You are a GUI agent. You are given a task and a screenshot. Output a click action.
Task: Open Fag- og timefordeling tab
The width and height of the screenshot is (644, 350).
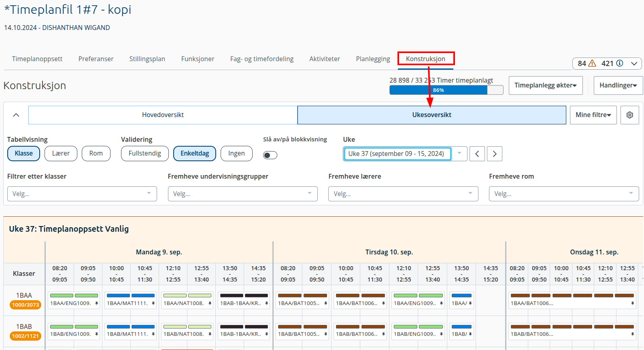tap(262, 59)
